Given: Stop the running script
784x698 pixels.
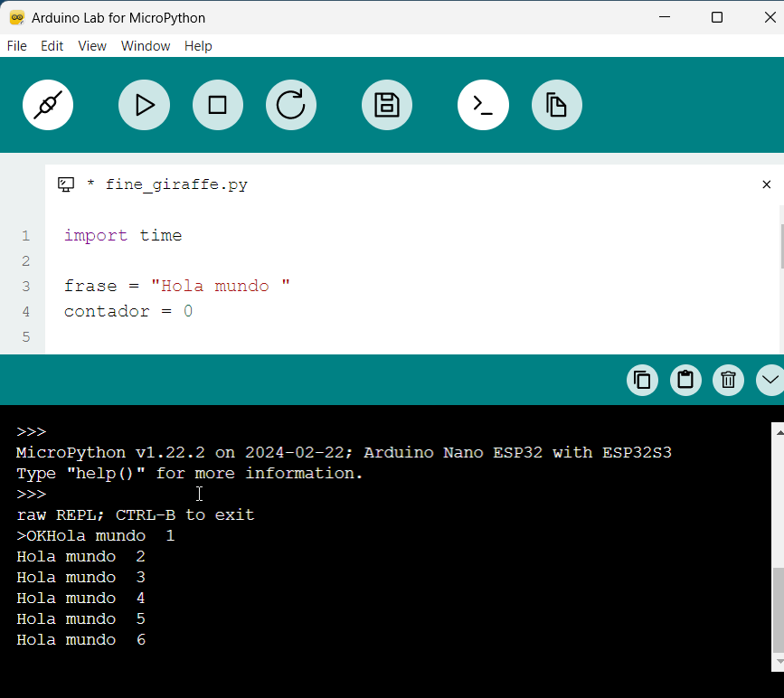Looking at the screenshot, I should (218, 105).
